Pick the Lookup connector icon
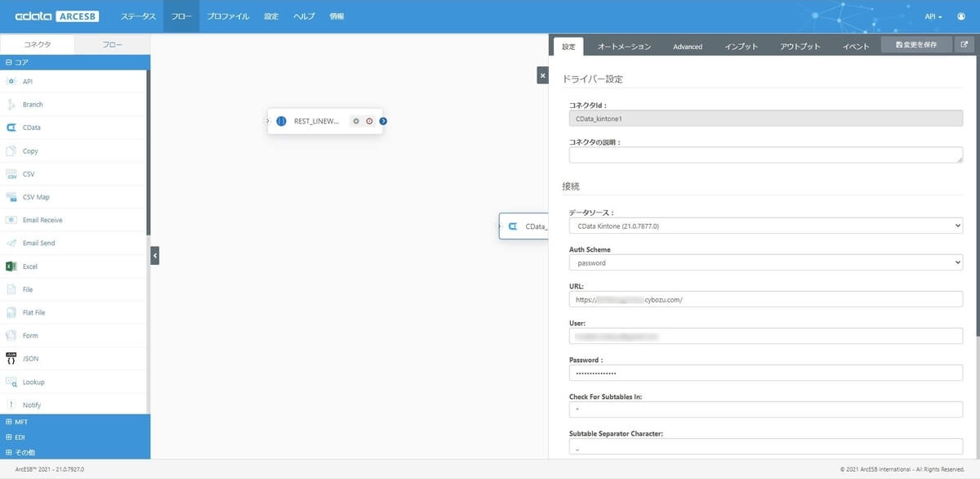The width and height of the screenshot is (980, 479). pos(11,382)
